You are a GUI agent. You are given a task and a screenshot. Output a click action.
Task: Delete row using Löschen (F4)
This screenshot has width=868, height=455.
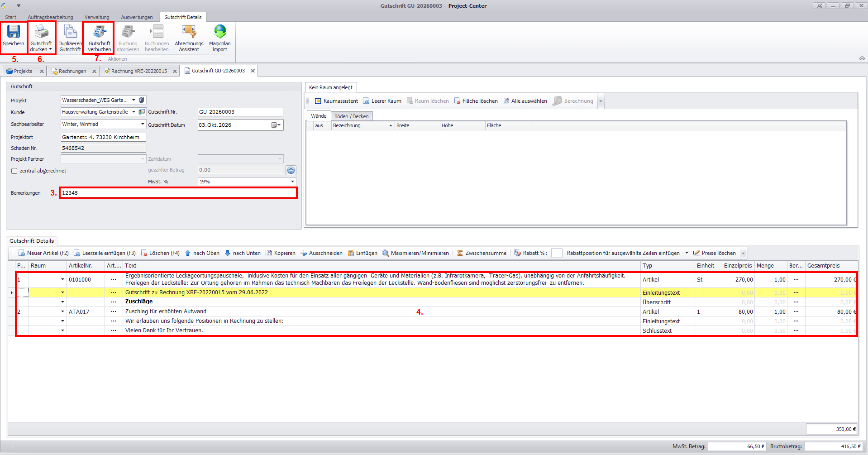(160, 253)
